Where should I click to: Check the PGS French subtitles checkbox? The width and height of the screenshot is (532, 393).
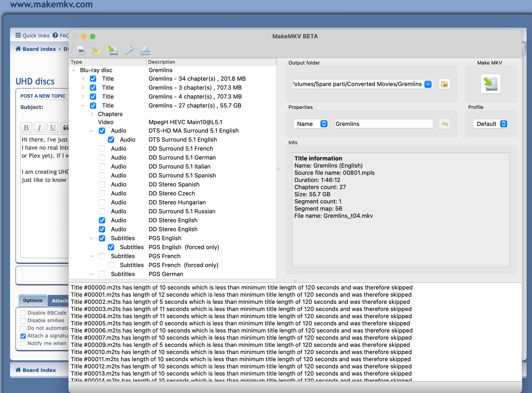pyautogui.click(x=102, y=256)
